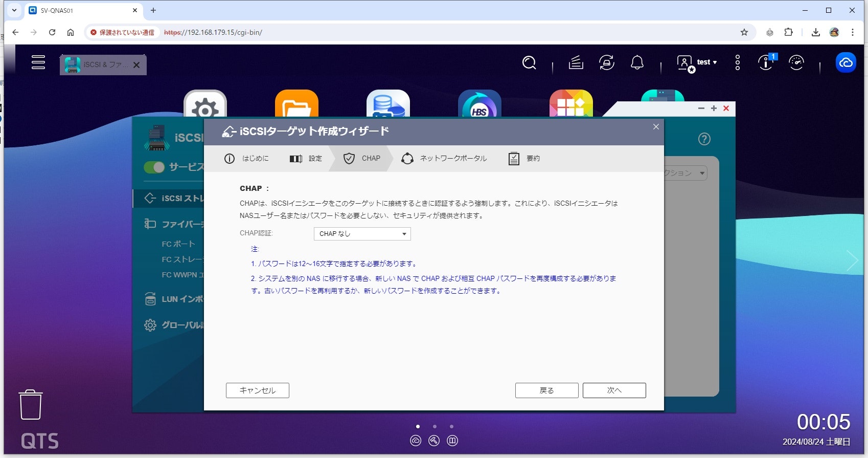Minimize the iSCSI & Fibre Channel app window

701,108
